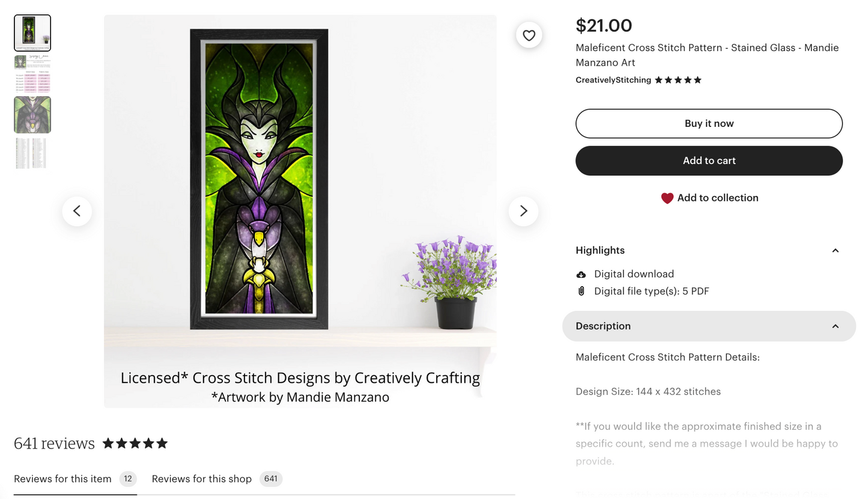Image resolution: width=868 pixels, height=499 pixels.
Task: Select second size chart thumbnail
Action: pyautogui.click(x=32, y=73)
